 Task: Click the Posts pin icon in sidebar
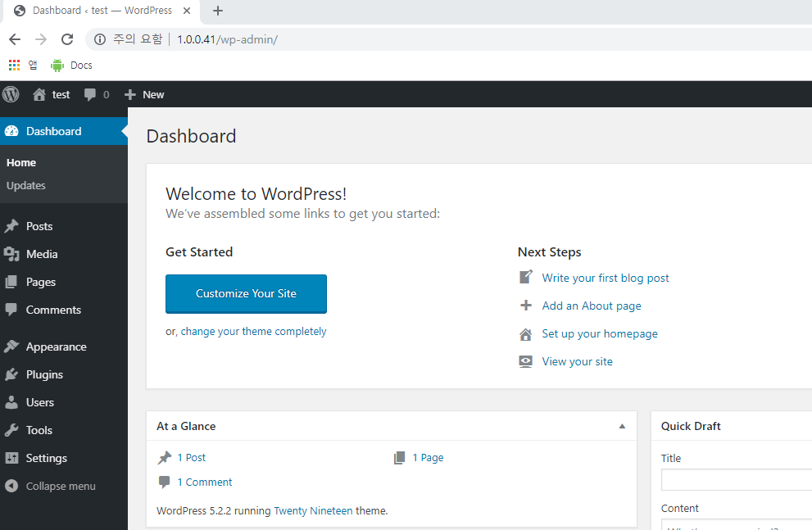[x=11, y=226]
